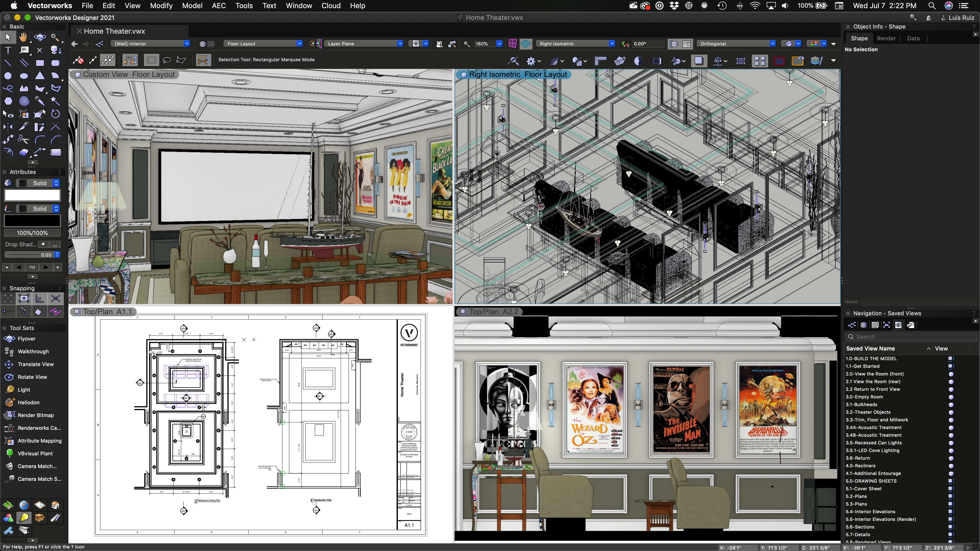980x551 pixels.
Task: Choose the Render Bitmap tool
Action: point(35,415)
